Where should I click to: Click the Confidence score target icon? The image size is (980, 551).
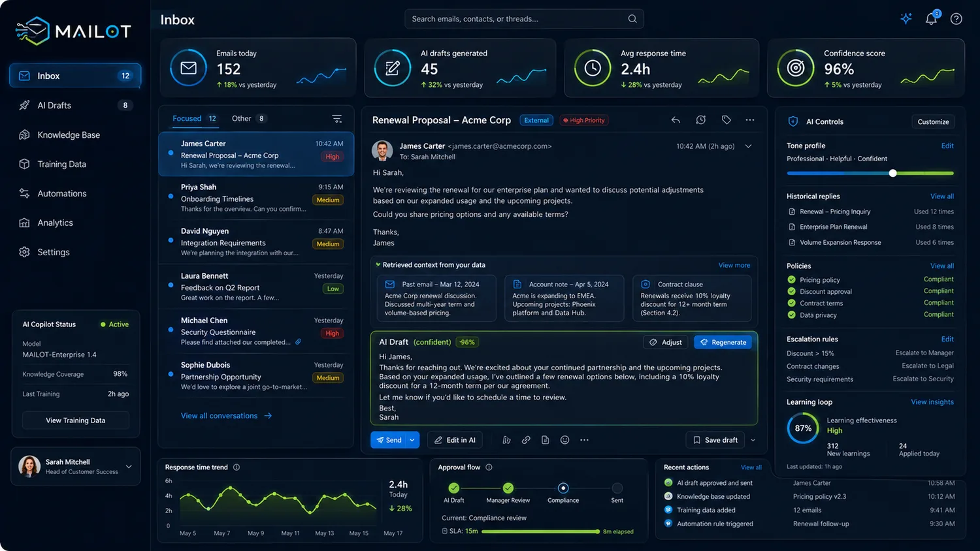point(796,68)
